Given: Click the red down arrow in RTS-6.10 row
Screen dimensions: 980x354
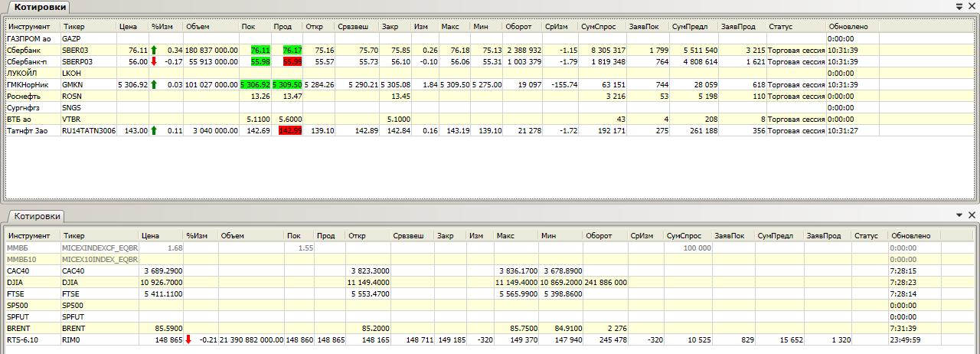Looking at the screenshot, I should point(189,339).
